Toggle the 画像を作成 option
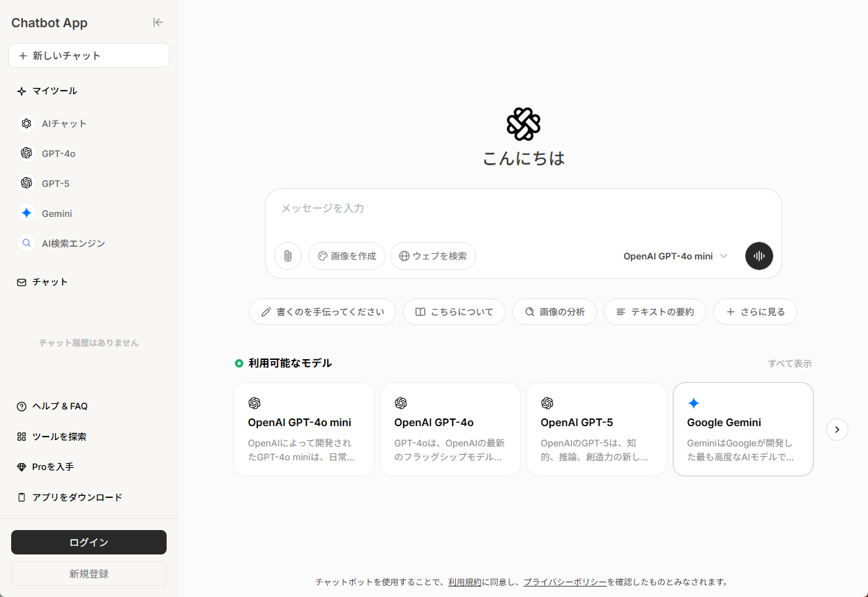 [x=347, y=256]
